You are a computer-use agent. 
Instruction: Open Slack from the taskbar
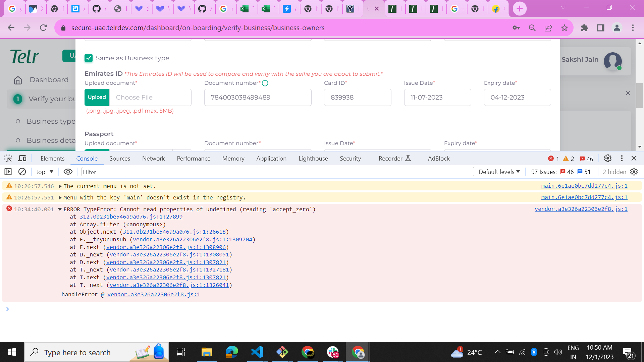tap(333, 352)
